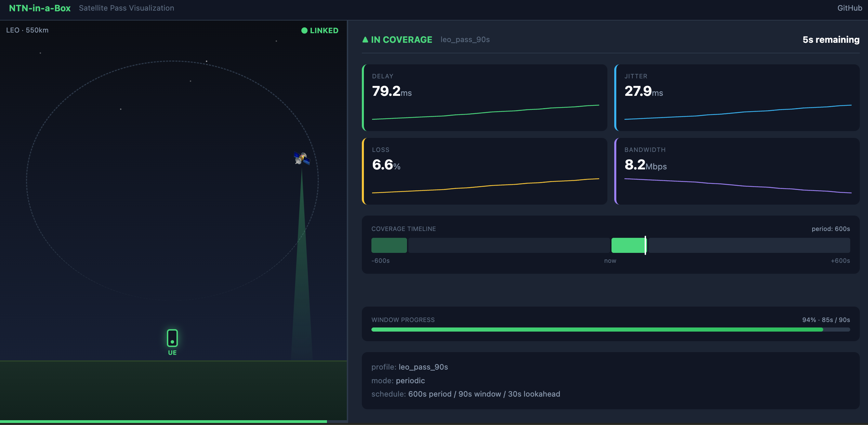
Task: Click the schedule 600s period line
Action: click(x=466, y=394)
